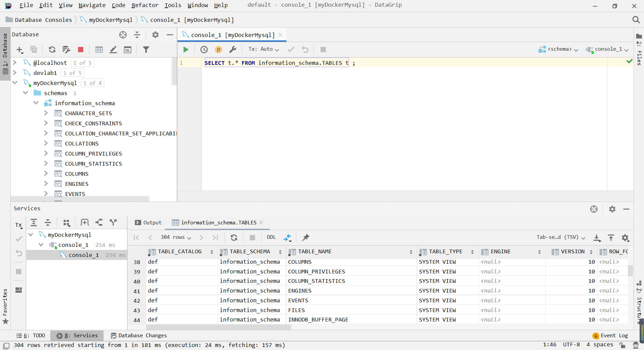Expand the @localhost data source

point(15,62)
